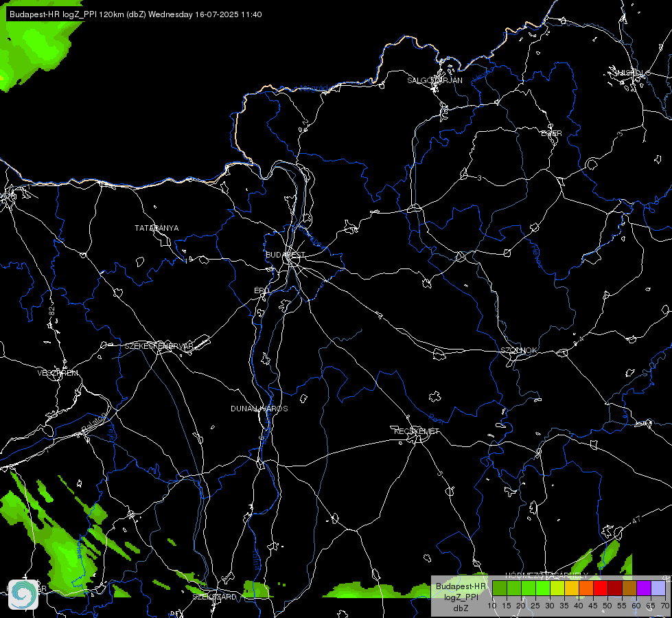Click the Budapest-HR legend title
672x618 pixels.
pos(461,586)
